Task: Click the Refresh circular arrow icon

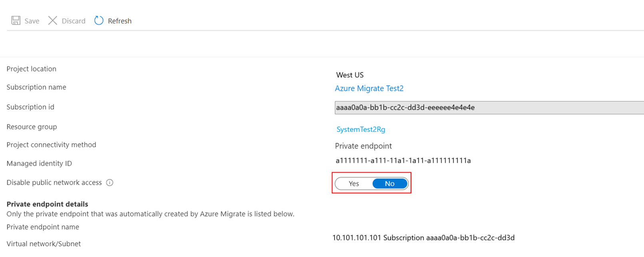Action: (x=99, y=20)
